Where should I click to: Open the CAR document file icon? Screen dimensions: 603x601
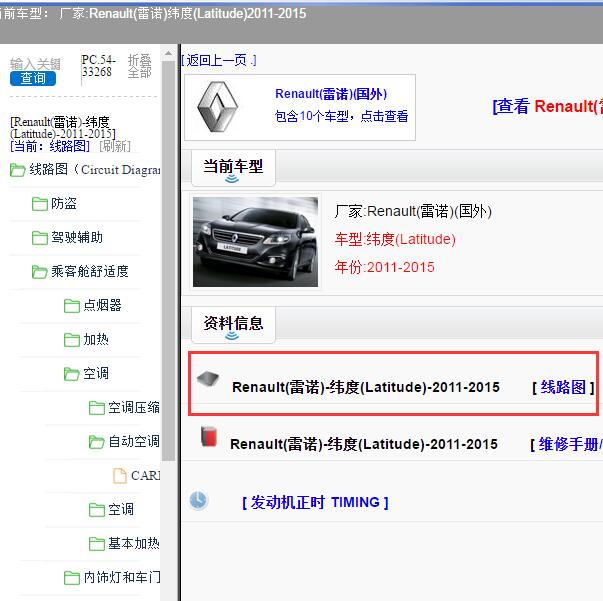(x=120, y=476)
